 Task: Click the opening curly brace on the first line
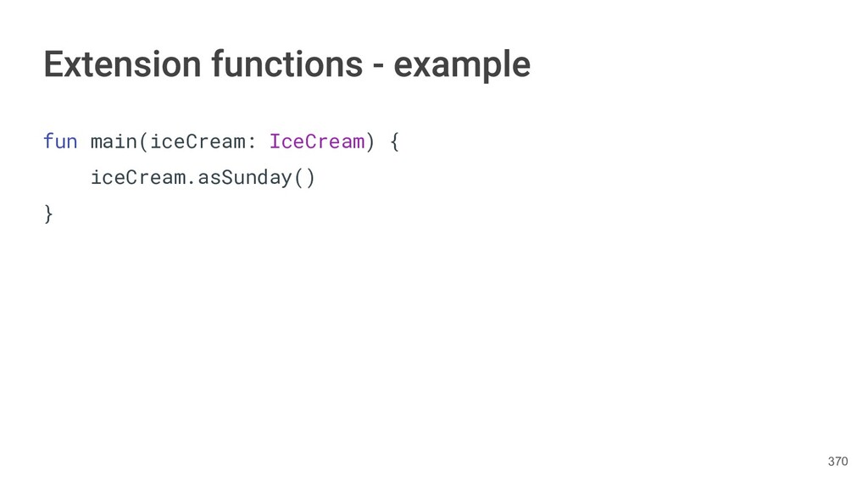(x=393, y=141)
